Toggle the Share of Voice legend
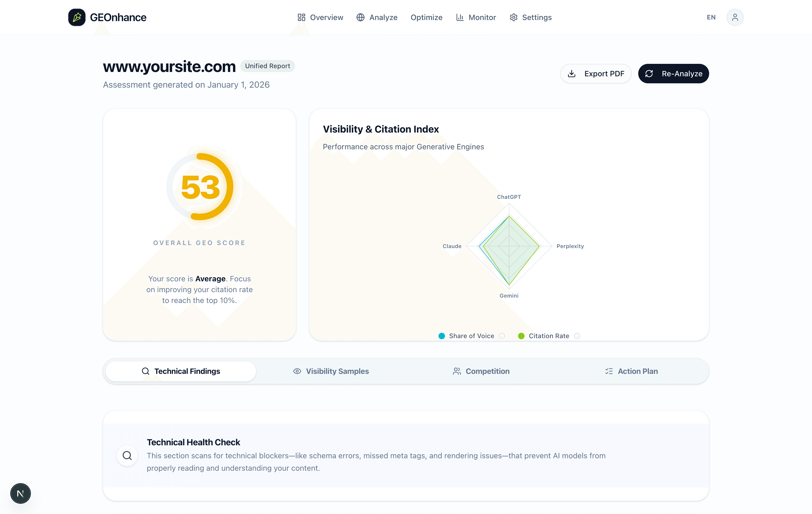Screen dimensions: 812x514 tap(471, 336)
